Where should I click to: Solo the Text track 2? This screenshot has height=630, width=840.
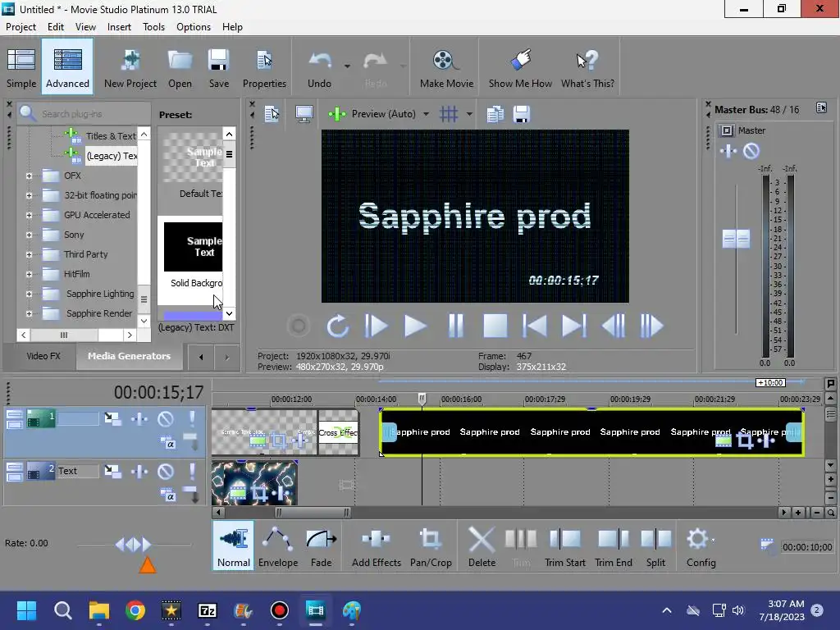[x=192, y=471]
